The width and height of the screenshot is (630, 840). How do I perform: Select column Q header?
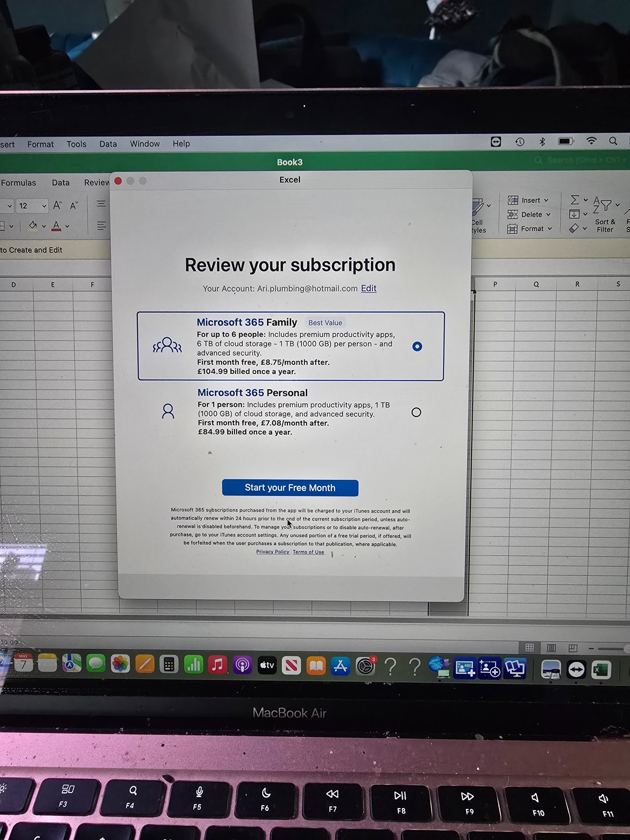click(536, 284)
